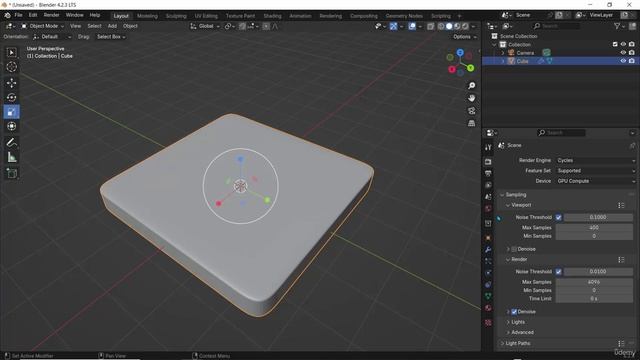Select the active Scale tool
The image size is (640, 360).
coord(11,112)
